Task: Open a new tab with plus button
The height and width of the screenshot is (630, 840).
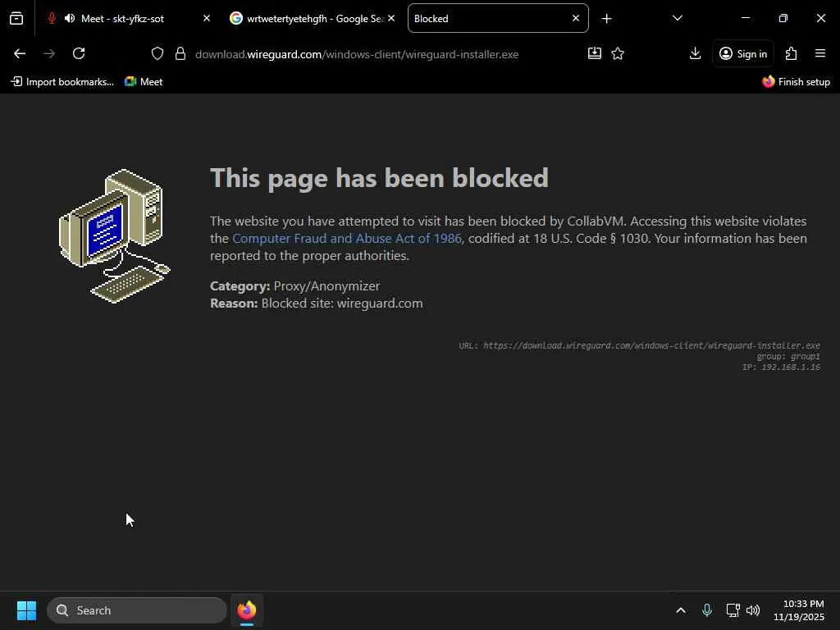Action: [x=606, y=19]
